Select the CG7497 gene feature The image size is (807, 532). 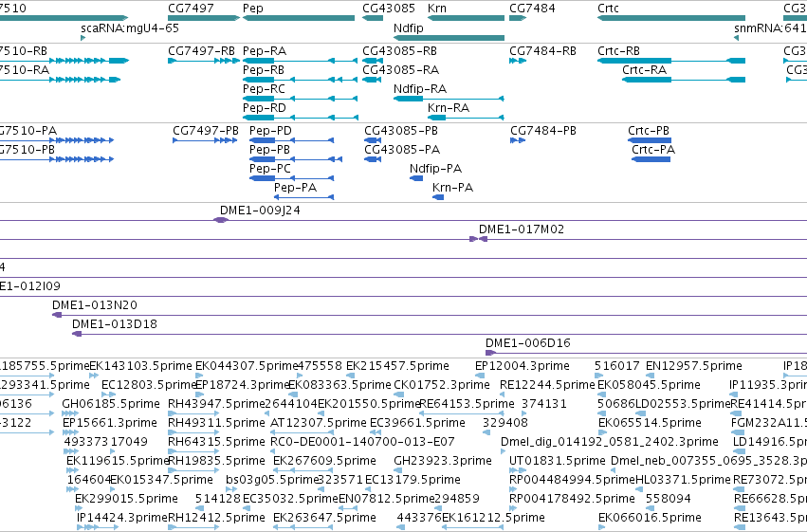[204, 18]
